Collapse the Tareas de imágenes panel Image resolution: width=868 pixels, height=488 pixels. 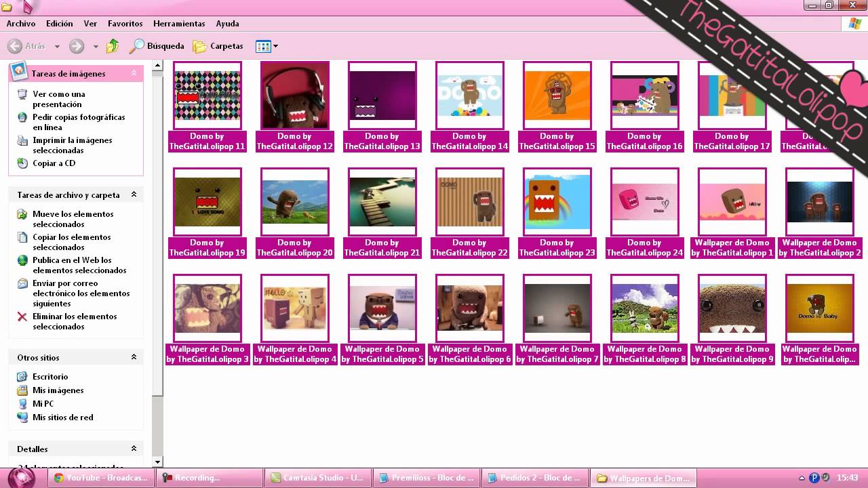point(134,73)
